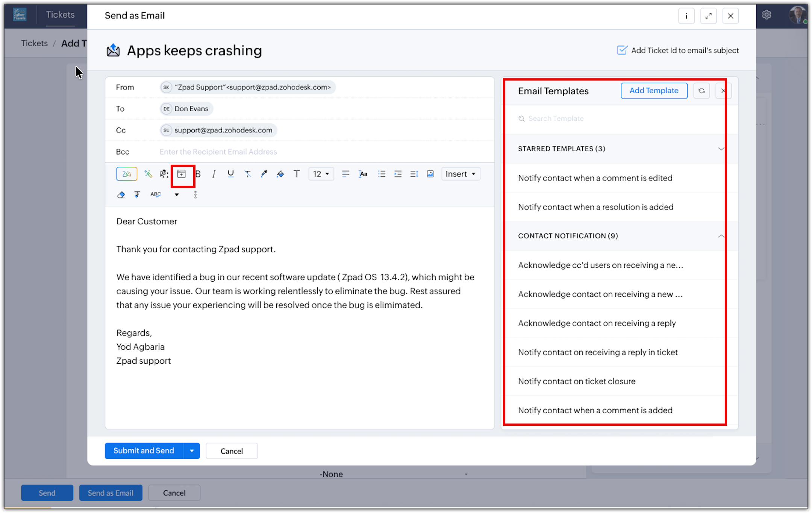Click the Zia AI assistant button
Viewport: 812px width, 513px height.
click(127, 174)
